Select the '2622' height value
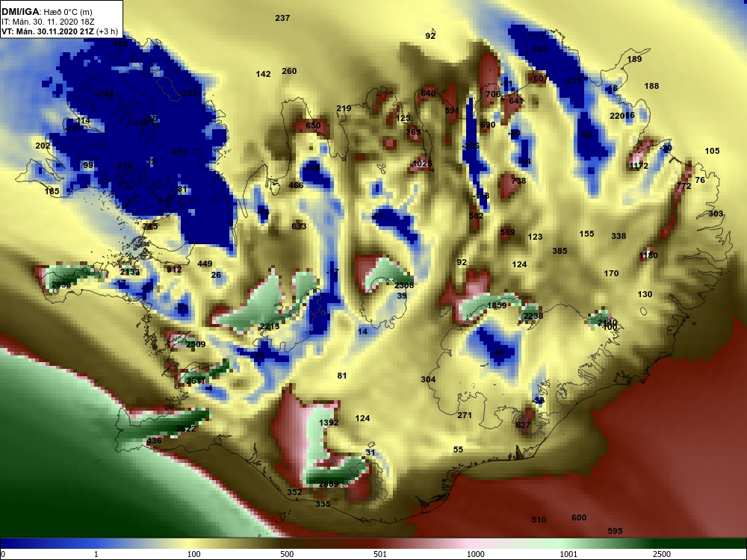Screen dimensions: 747x560 (186, 429)
